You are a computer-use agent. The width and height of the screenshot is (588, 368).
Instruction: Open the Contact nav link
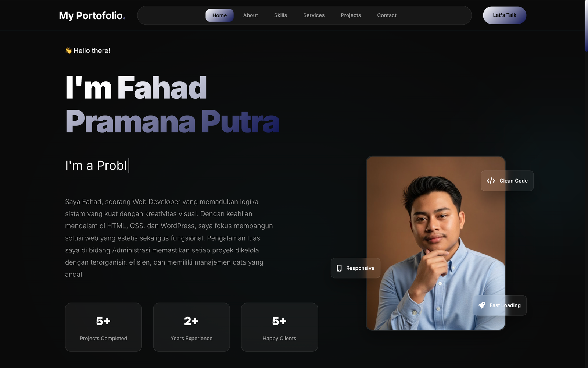(387, 15)
